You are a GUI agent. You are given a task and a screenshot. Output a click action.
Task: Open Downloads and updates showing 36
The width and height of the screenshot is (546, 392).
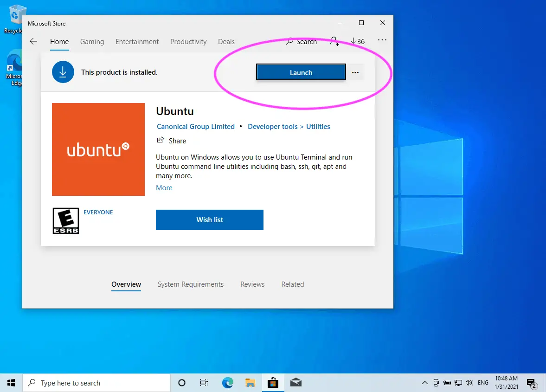(358, 41)
